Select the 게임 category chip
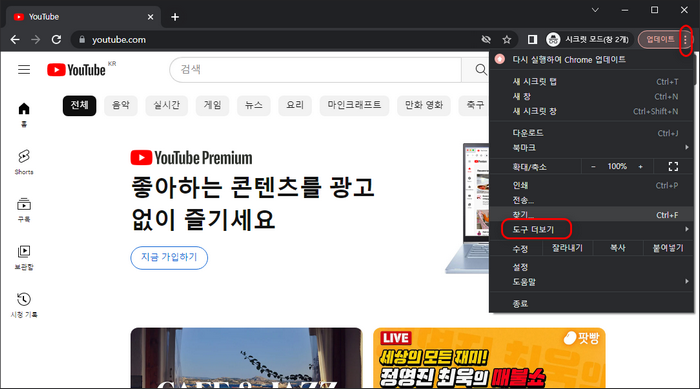The height and width of the screenshot is (389, 700). point(212,105)
